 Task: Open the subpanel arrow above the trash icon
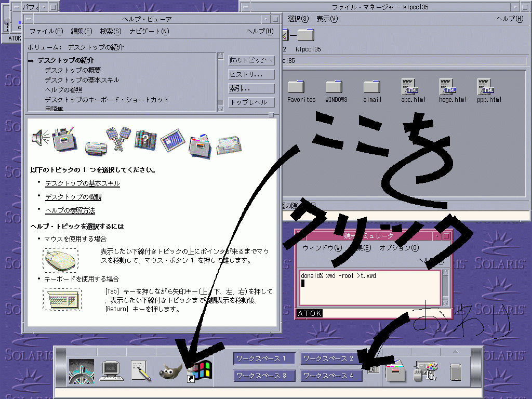(x=456, y=352)
